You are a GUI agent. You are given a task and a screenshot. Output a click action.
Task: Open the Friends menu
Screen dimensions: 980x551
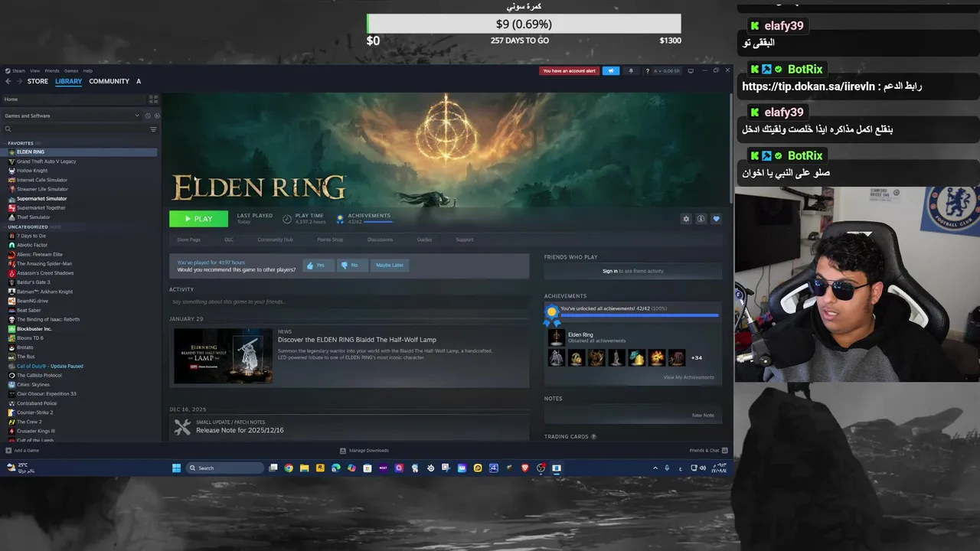pyautogui.click(x=52, y=71)
